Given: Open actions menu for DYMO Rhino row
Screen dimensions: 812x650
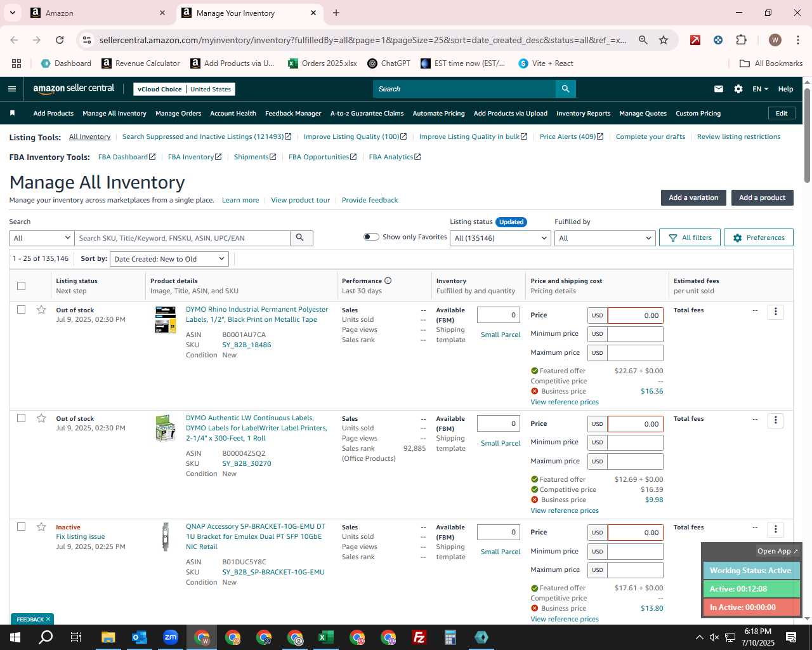Looking at the screenshot, I should click(x=775, y=312).
